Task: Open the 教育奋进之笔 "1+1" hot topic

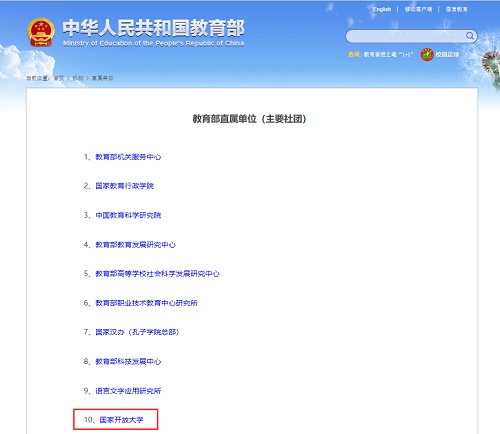Action: (388, 54)
